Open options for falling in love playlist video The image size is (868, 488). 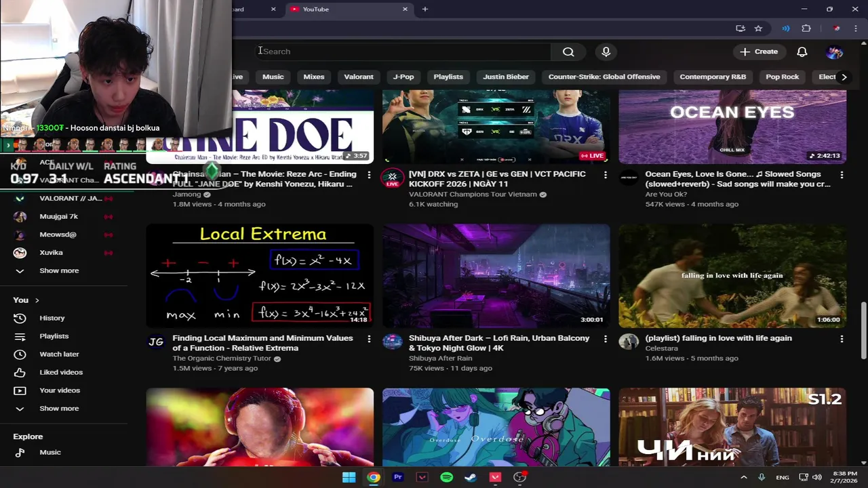842,339
